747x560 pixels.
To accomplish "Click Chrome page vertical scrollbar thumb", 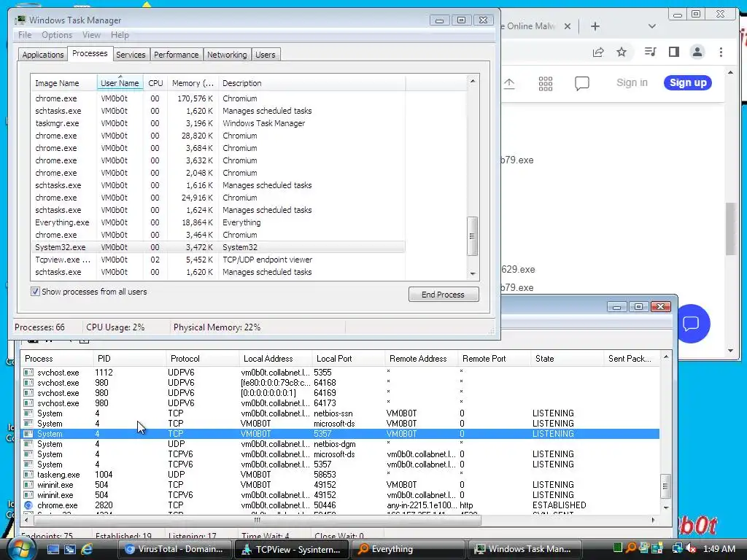I will pos(731,228).
